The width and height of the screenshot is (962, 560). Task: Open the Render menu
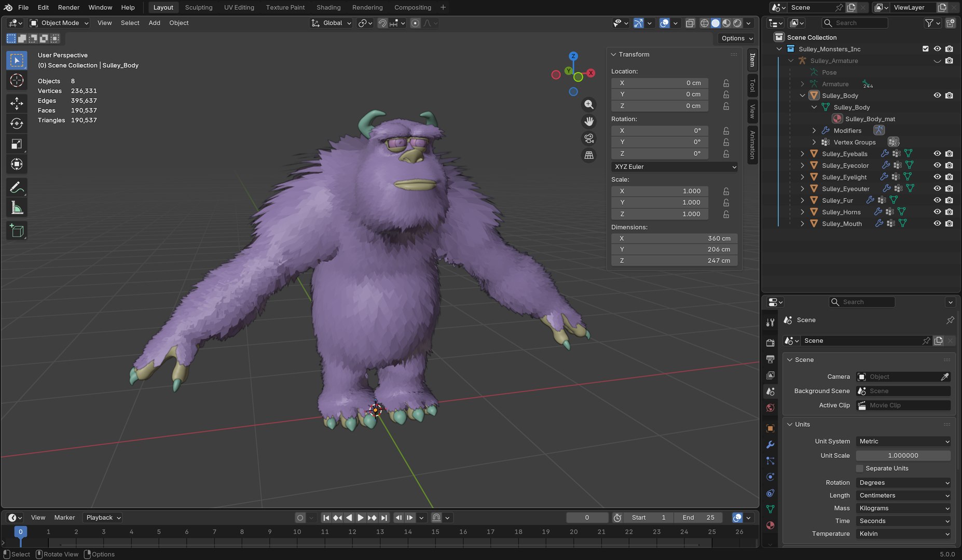[68, 7]
